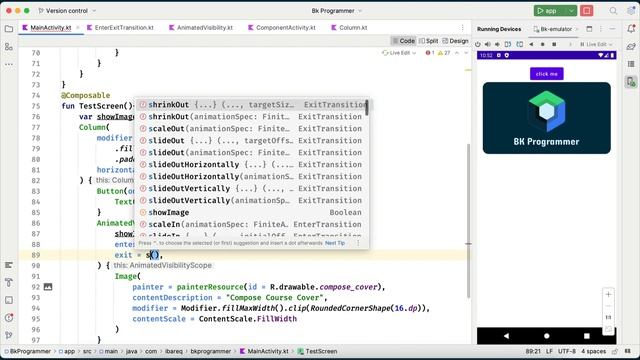Open completion popup options kebab
Image resolution: width=640 pixels, height=360 pixels.
coord(358,243)
